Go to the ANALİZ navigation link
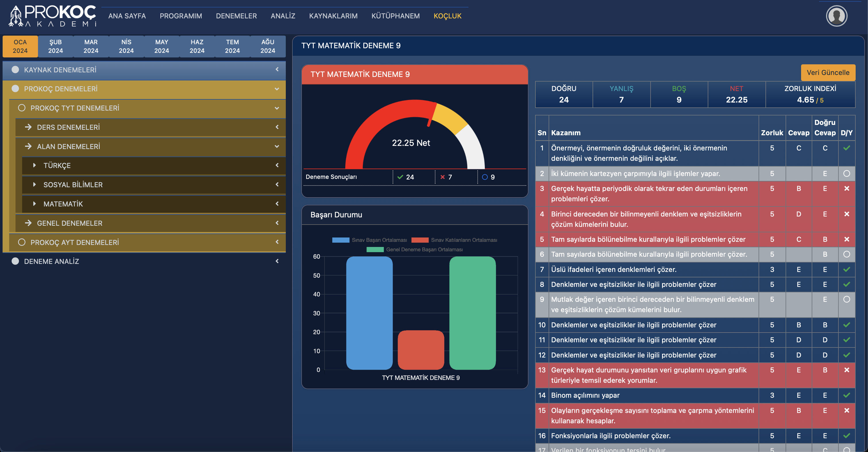This screenshot has width=868, height=452. [x=283, y=16]
